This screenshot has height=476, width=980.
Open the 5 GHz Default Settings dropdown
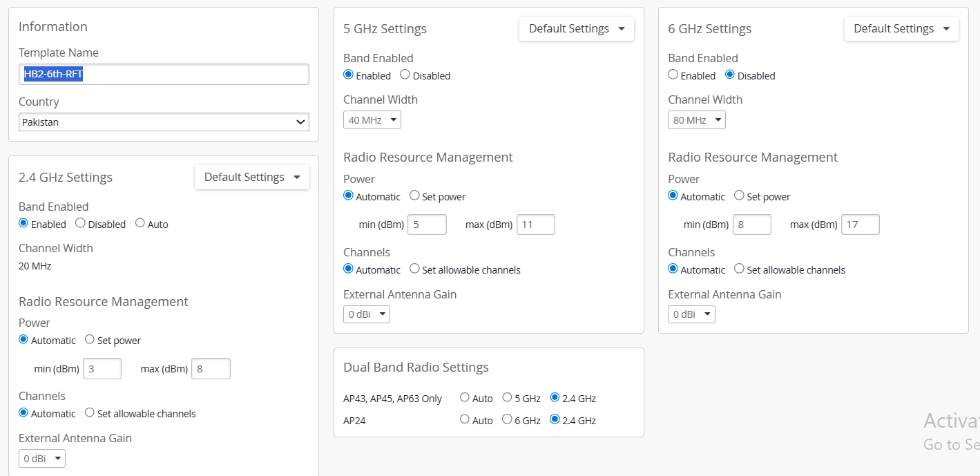pos(577,29)
